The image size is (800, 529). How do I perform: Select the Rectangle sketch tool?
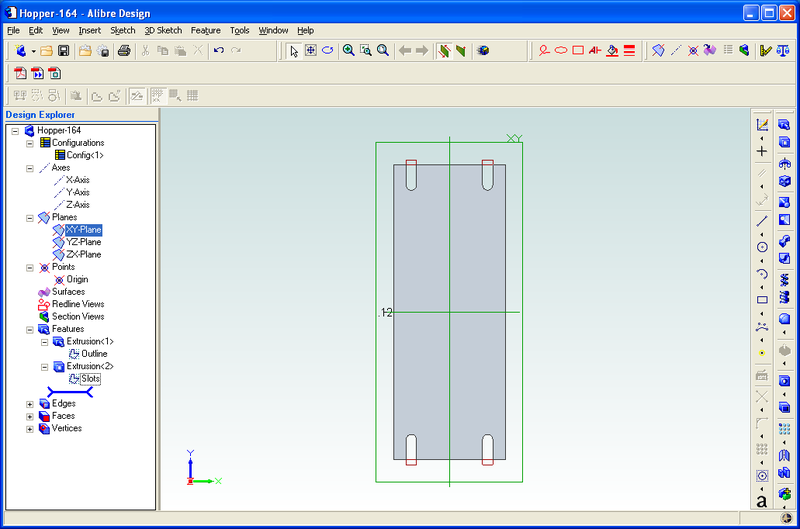[x=762, y=300]
